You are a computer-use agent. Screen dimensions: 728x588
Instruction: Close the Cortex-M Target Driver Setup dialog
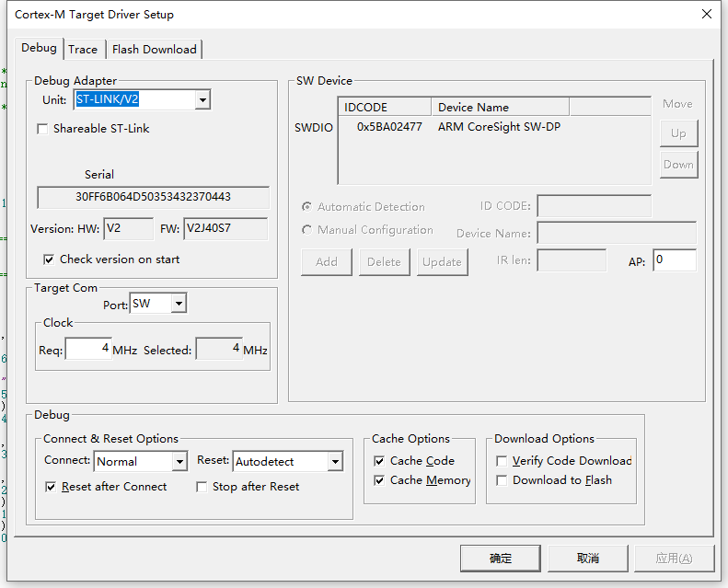pos(706,15)
